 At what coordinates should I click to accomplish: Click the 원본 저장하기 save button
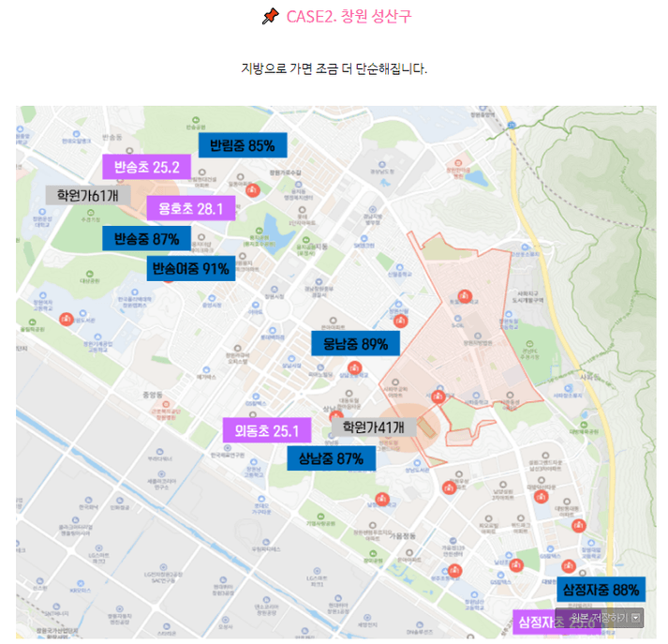[x=600, y=618]
